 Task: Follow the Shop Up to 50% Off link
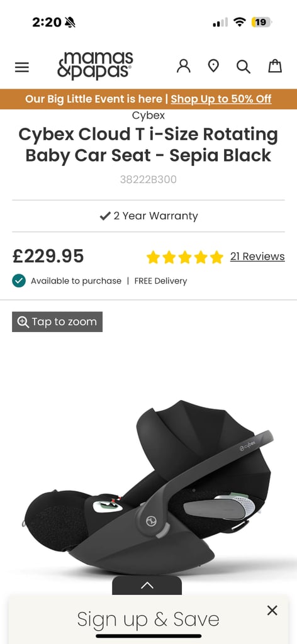coord(221,99)
